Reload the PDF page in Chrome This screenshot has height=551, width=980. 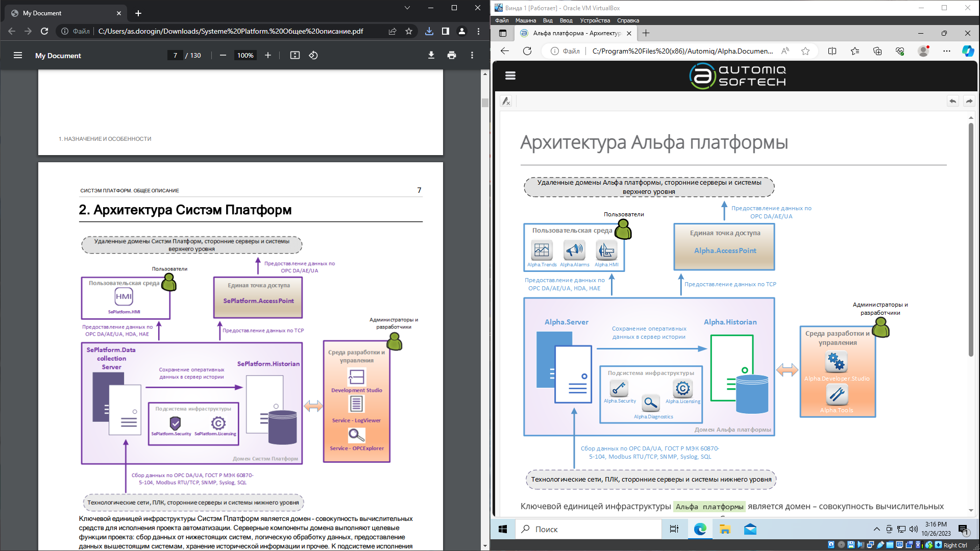pyautogui.click(x=44, y=31)
